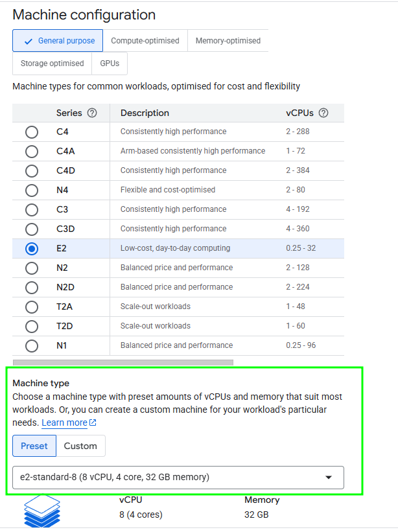Select the C4 series radio button

coord(31,132)
